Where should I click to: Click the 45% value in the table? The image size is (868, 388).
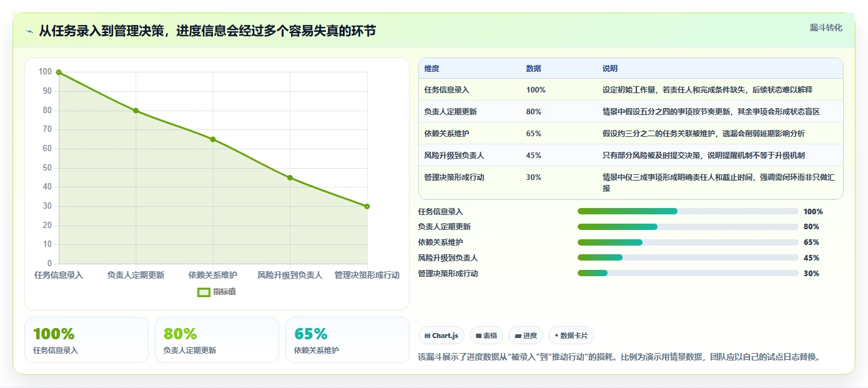tap(533, 156)
